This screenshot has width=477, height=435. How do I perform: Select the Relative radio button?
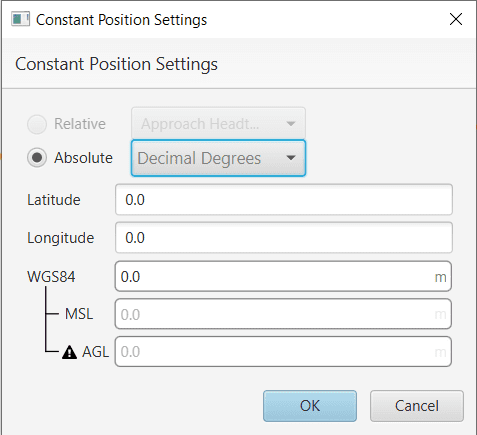[x=37, y=124]
